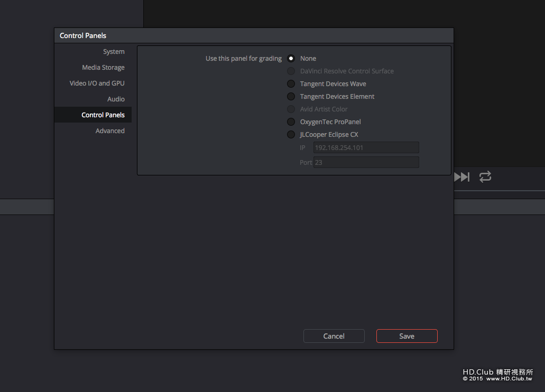Click the 'Use this panel for grading' label

point(244,59)
